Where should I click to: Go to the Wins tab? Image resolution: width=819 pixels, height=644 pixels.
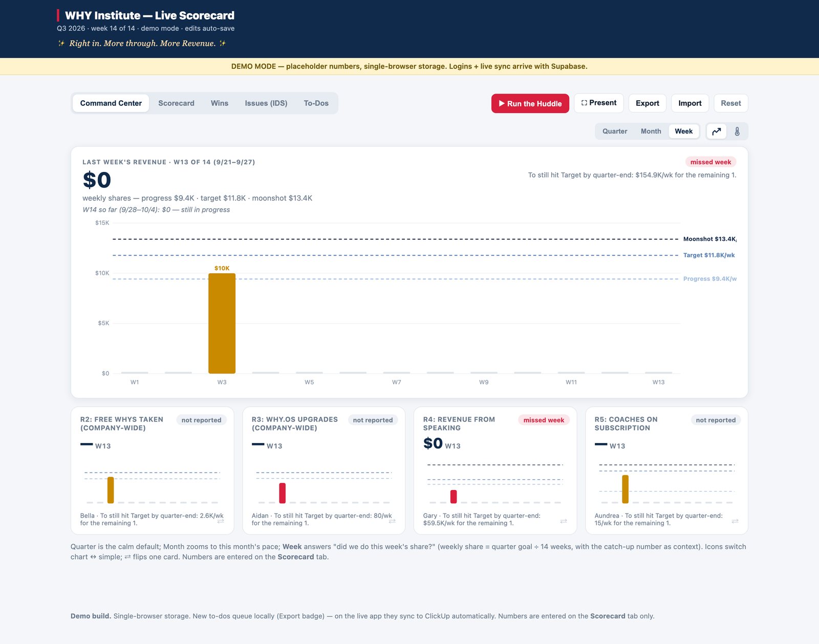coord(220,103)
